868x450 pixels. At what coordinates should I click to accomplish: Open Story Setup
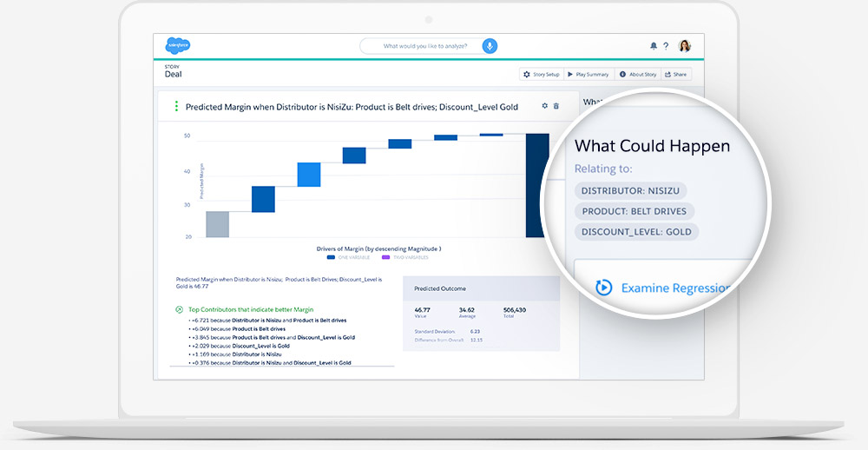pyautogui.click(x=542, y=74)
